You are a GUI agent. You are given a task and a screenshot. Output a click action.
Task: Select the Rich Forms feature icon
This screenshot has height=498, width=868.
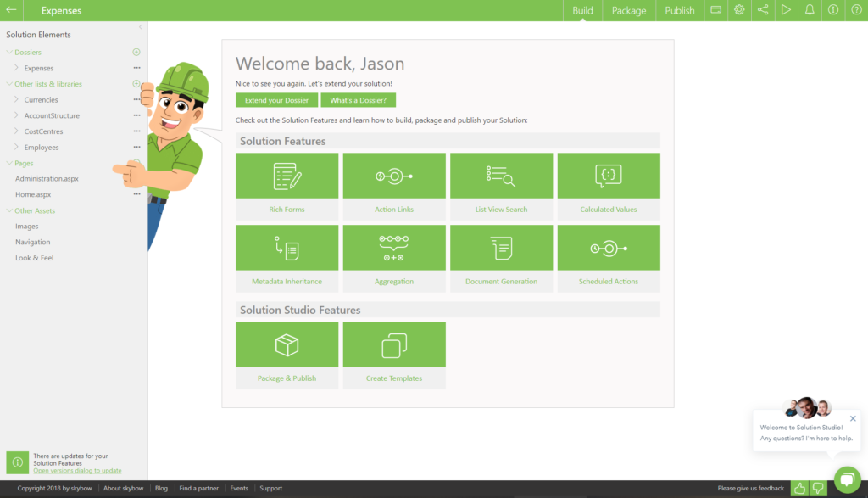pos(287,175)
